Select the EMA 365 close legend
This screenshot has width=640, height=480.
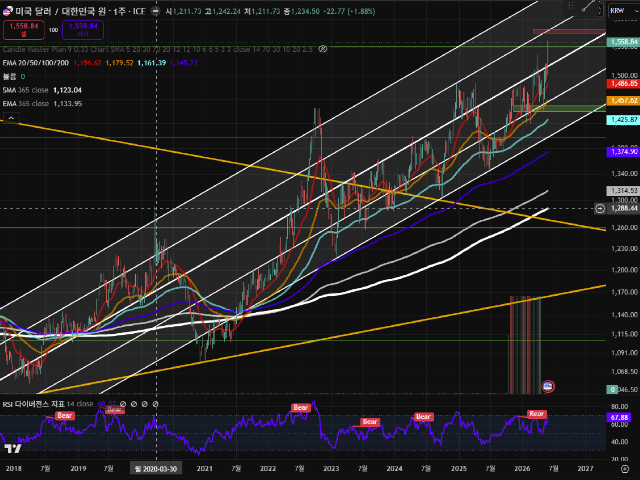[x=25, y=104]
